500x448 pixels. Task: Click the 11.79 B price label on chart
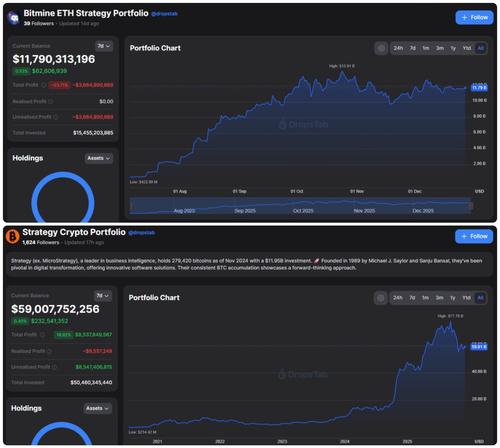[x=479, y=88]
